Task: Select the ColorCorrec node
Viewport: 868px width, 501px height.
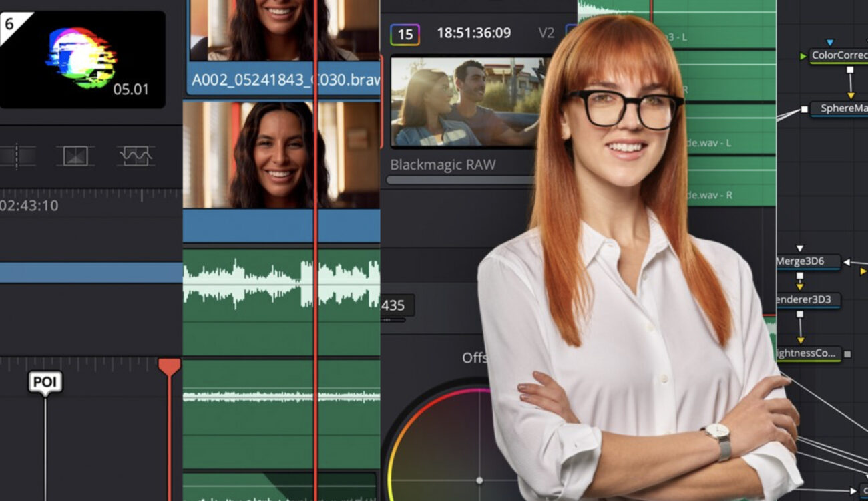Action: click(839, 56)
